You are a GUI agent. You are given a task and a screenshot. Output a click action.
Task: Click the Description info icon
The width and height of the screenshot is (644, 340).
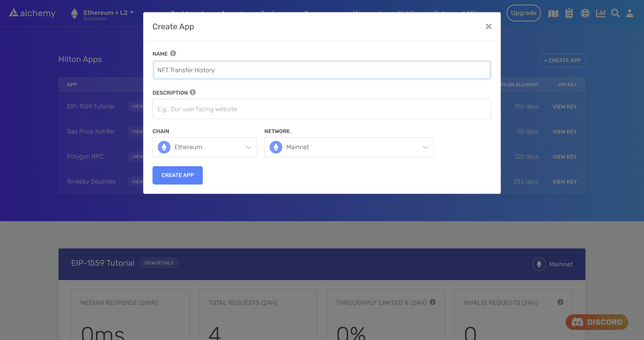coord(193,92)
